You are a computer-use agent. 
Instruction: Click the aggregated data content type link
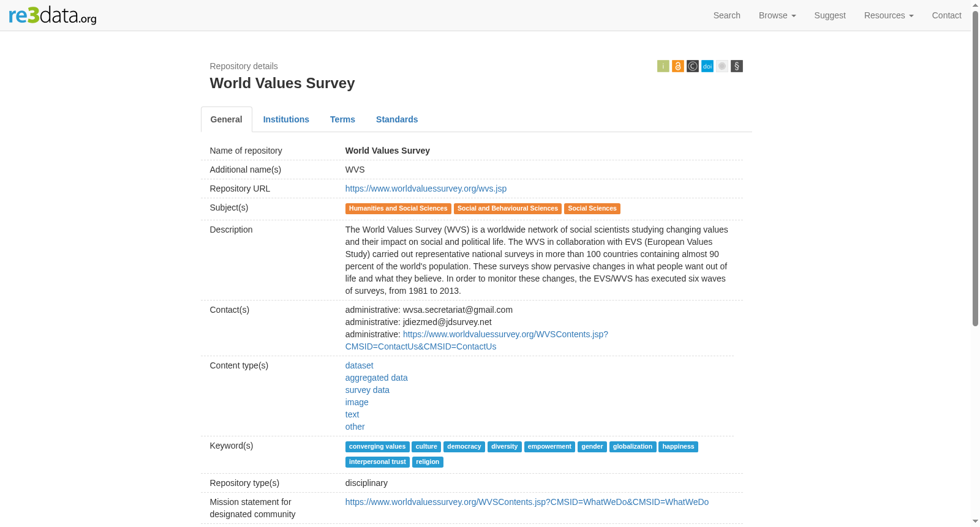coord(376,378)
